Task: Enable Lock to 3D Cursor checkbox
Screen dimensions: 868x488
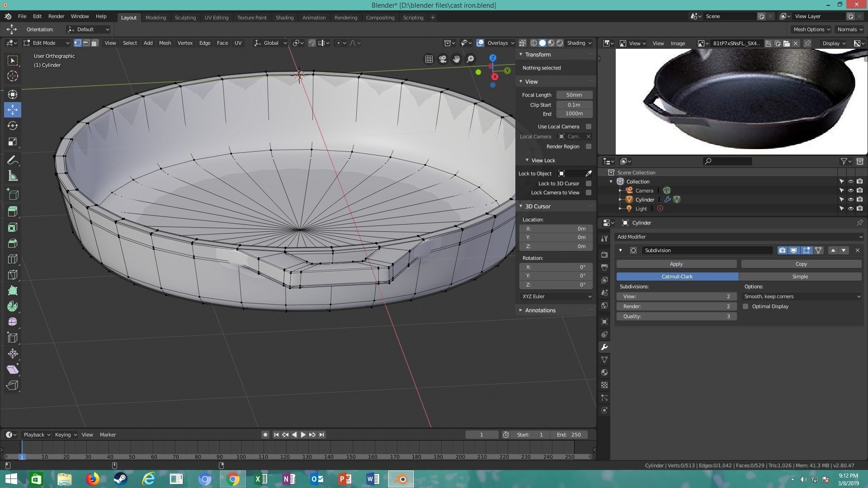Action: pos(588,183)
